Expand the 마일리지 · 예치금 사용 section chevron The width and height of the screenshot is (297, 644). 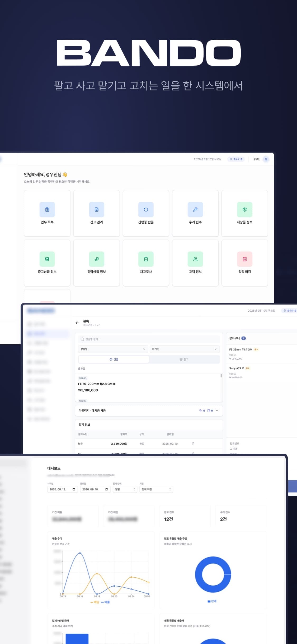(x=217, y=411)
